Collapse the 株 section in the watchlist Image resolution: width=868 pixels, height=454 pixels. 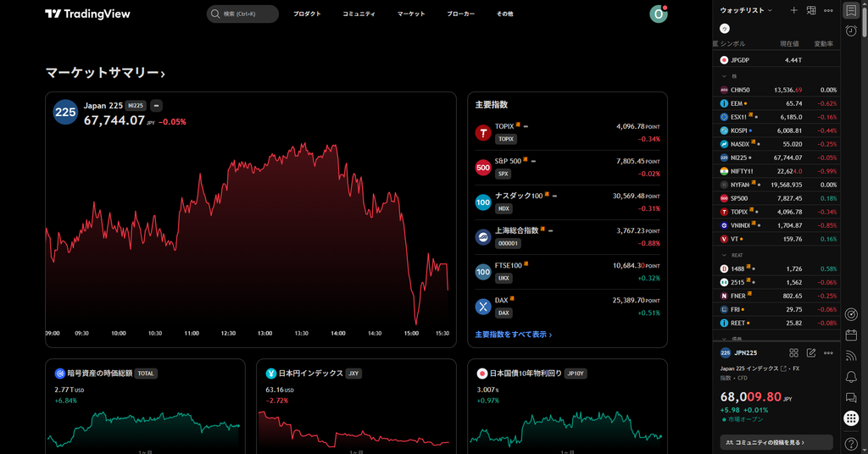[724, 76]
